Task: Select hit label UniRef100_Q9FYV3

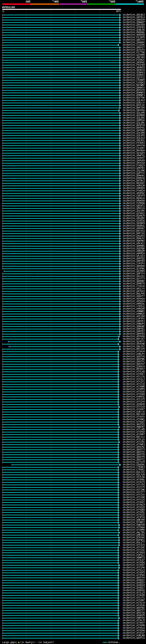Action: point(133,274)
